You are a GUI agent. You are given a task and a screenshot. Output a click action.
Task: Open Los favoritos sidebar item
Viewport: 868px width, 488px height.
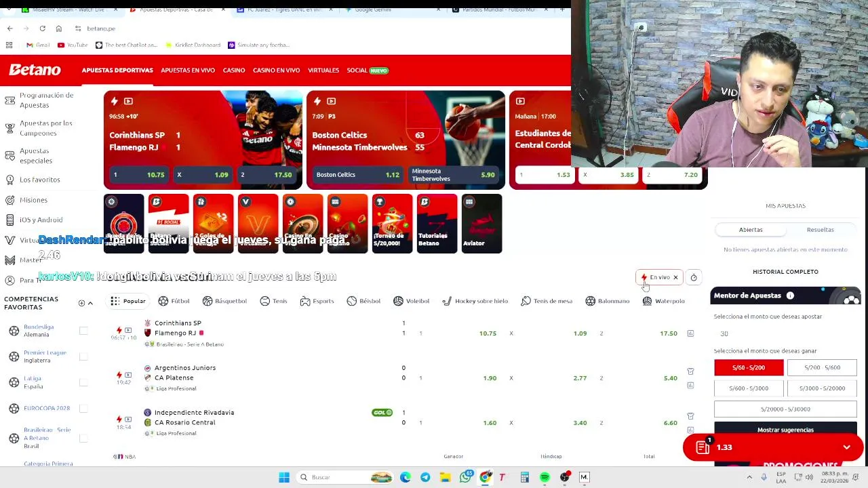pyautogui.click(x=39, y=180)
